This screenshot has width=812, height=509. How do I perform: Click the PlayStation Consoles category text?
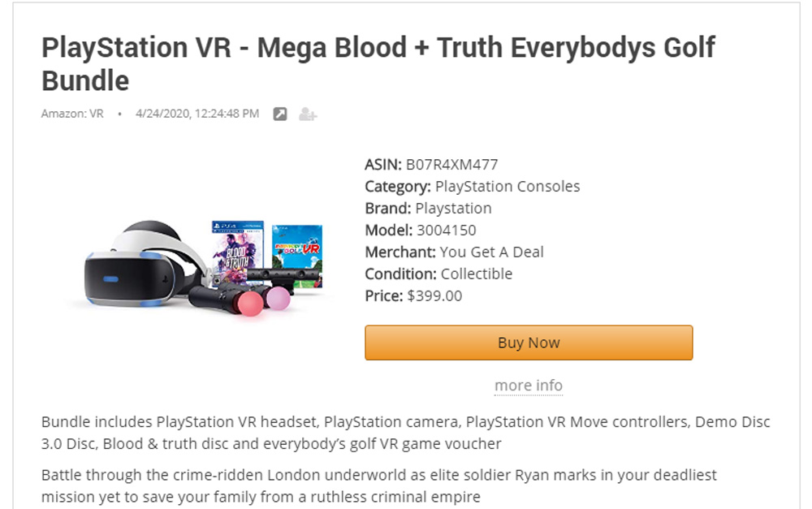pos(508,187)
